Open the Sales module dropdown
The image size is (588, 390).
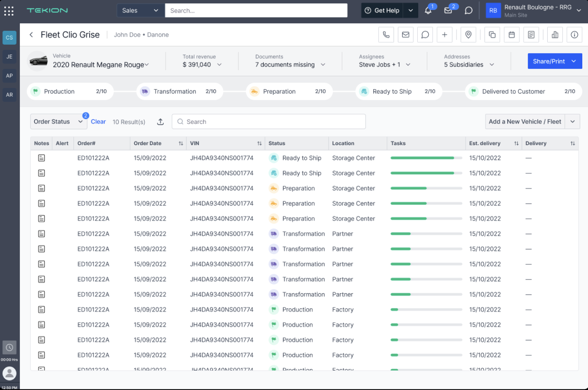tap(140, 10)
